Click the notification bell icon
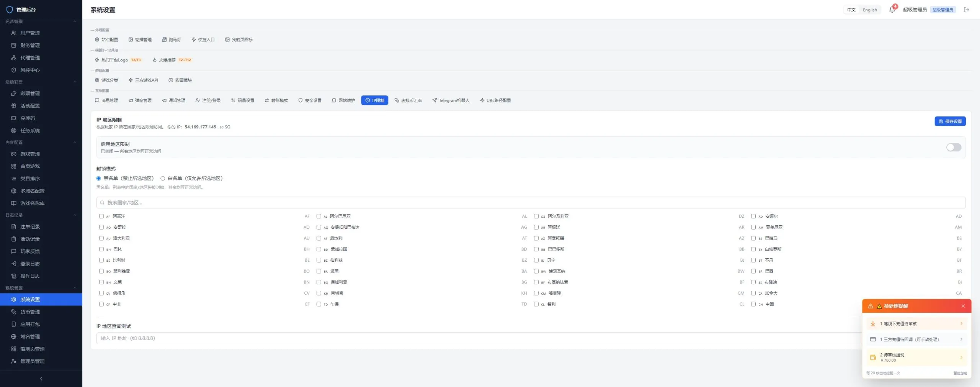This screenshot has height=387, width=980. coord(892,10)
